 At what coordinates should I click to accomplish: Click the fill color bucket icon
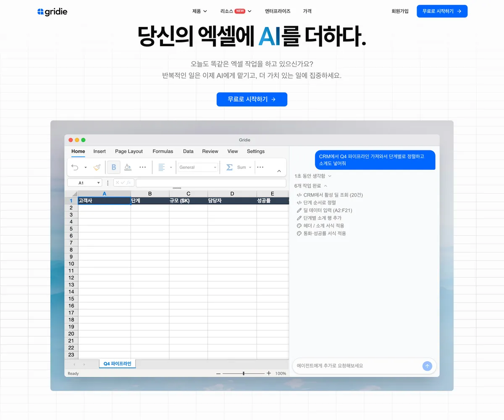[128, 167]
